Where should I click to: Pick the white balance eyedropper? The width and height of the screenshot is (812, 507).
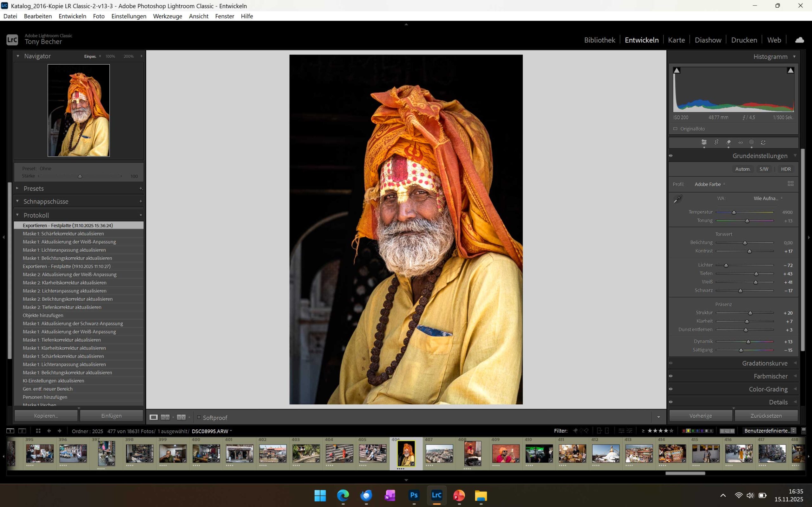click(x=678, y=199)
